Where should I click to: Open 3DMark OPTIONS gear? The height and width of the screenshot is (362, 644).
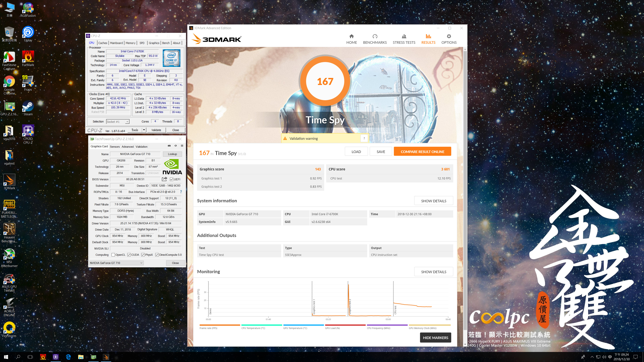pos(449,39)
